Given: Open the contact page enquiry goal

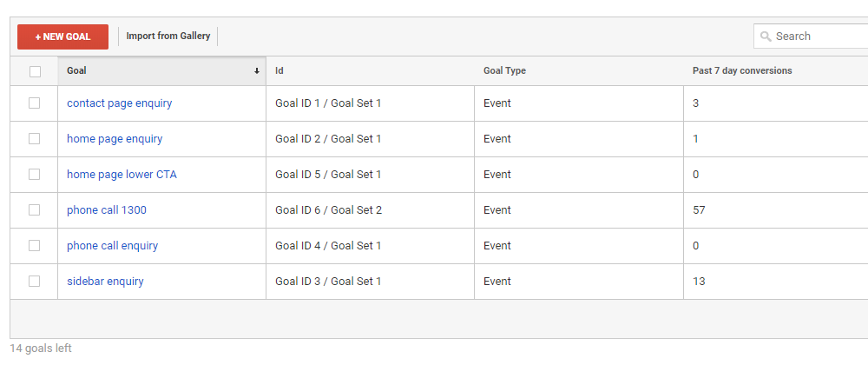Looking at the screenshot, I should tap(120, 103).
